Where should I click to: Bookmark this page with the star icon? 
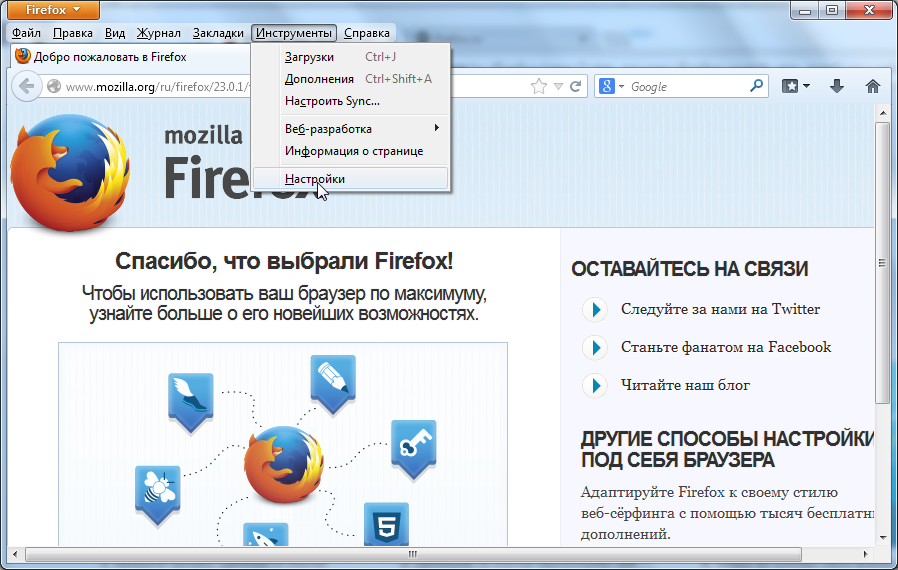pyautogui.click(x=538, y=87)
